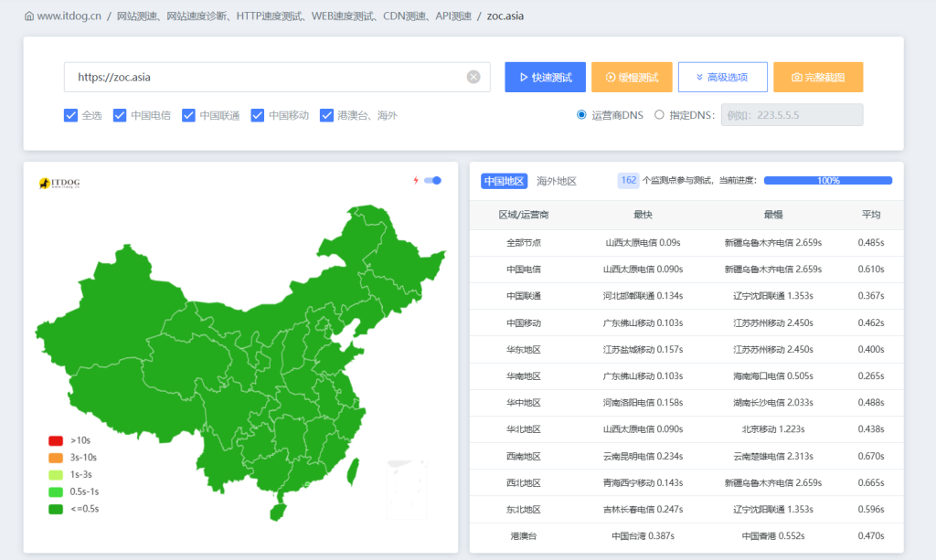Start the 快速测试 quick test
936x560 pixels.
(x=545, y=78)
